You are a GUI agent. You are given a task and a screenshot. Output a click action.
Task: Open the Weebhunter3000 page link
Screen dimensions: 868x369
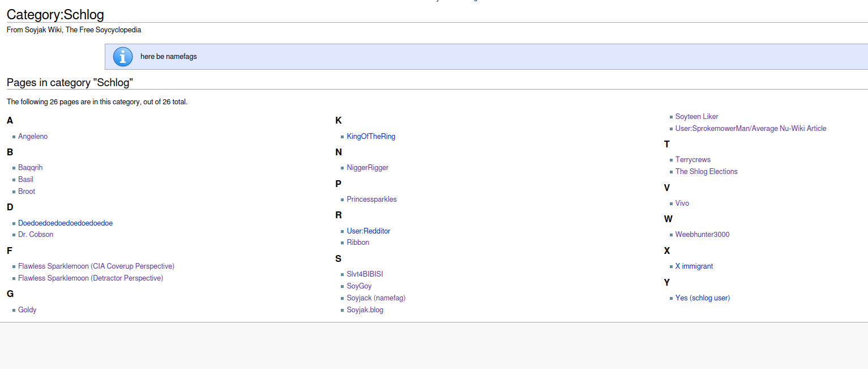pyautogui.click(x=703, y=235)
